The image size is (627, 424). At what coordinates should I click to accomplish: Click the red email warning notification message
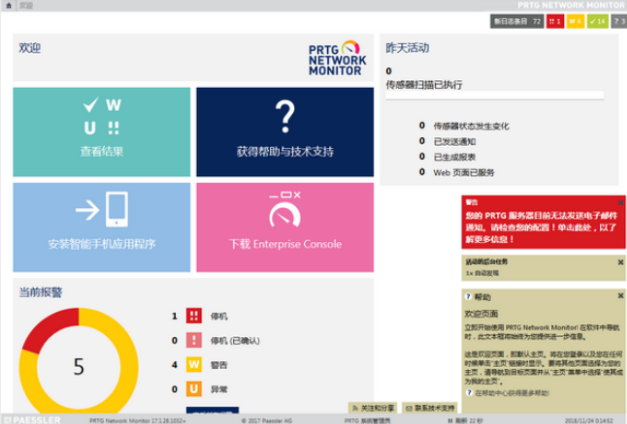(541, 227)
